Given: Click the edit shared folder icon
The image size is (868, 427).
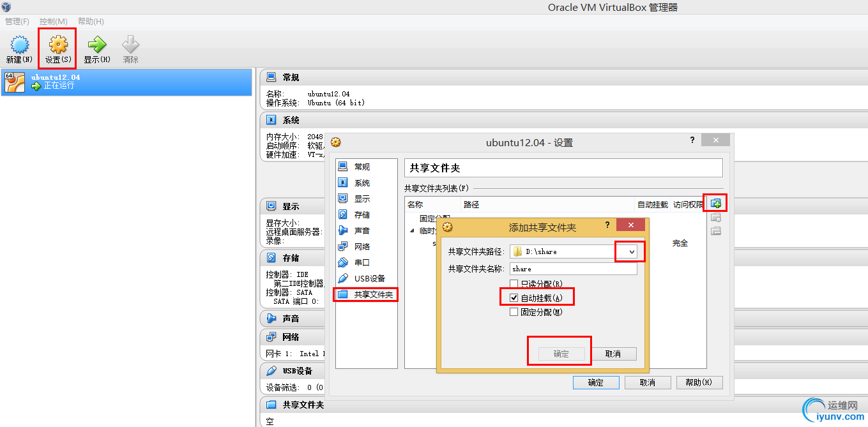Looking at the screenshot, I should (716, 218).
